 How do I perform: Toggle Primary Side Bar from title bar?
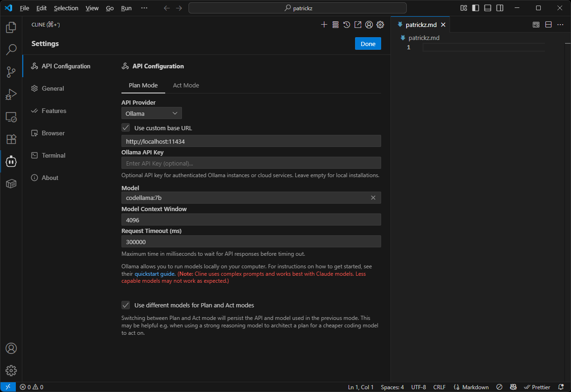[x=476, y=8]
